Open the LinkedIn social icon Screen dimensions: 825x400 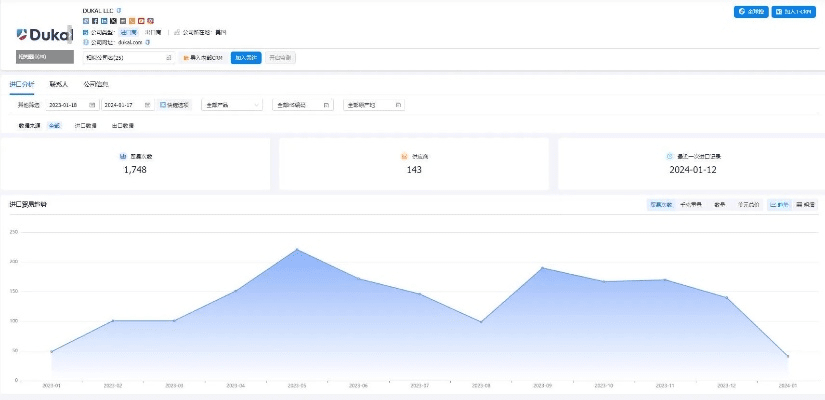(x=104, y=20)
